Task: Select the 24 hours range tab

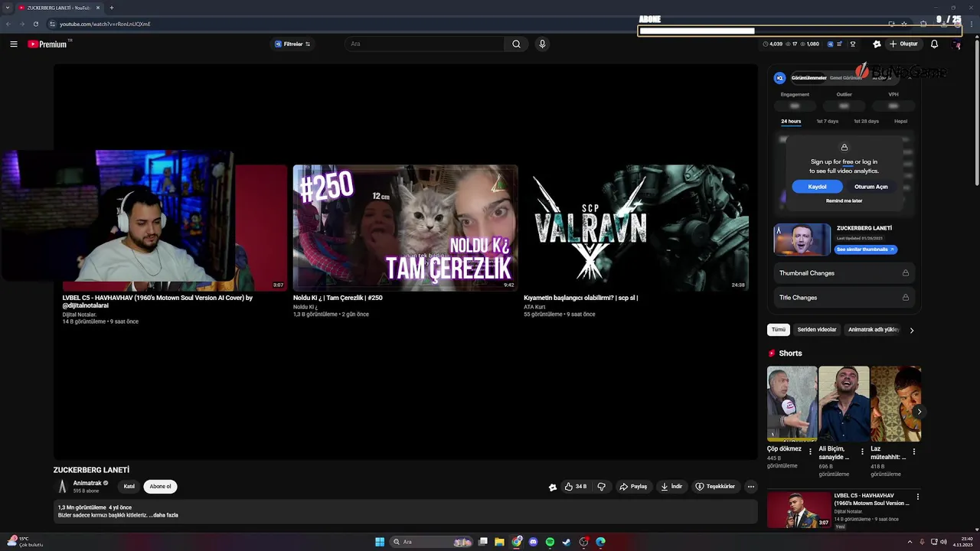Action: pos(791,122)
